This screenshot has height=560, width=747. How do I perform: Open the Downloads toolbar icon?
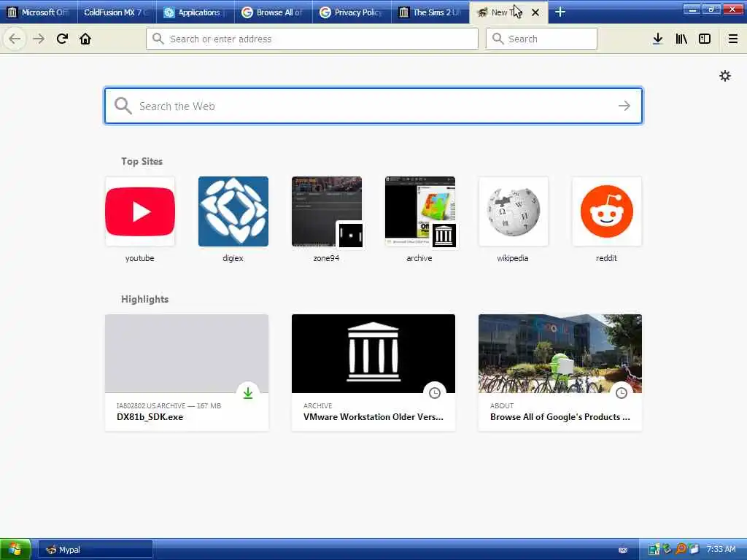657,39
